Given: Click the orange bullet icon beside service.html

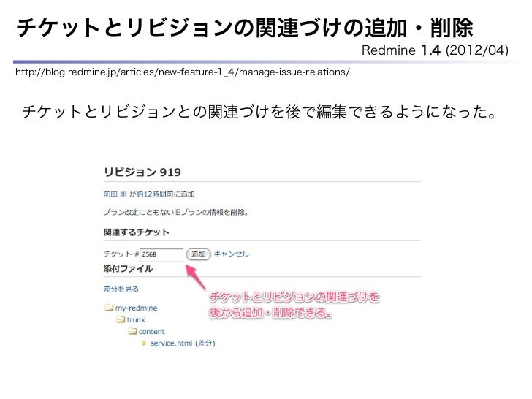Looking at the screenshot, I should click(x=144, y=343).
